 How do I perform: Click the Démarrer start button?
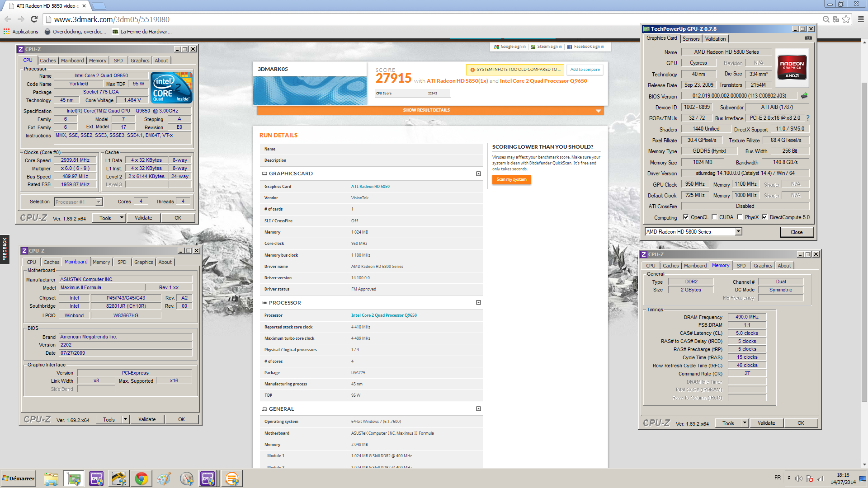[19, 479]
